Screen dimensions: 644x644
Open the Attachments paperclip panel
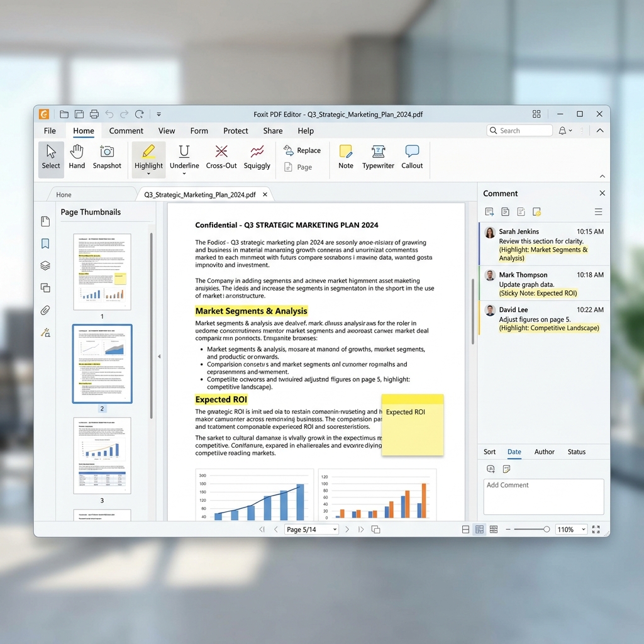click(x=45, y=310)
